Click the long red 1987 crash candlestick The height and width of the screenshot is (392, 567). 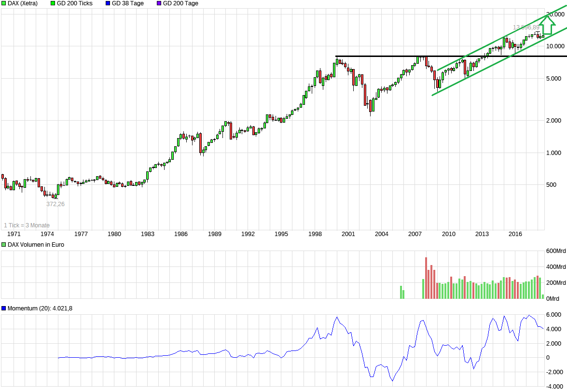(200, 143)
